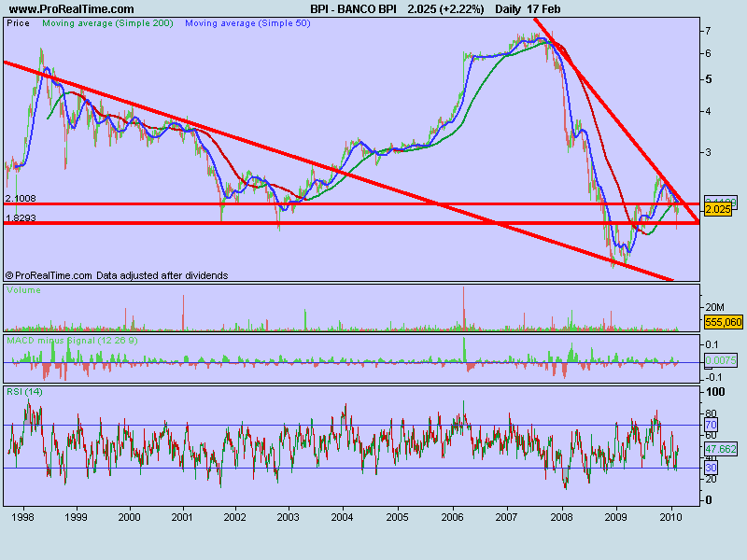747x560 pixels.
Task: Click the 'Price' panel label
Action: (x=18, y=23)
